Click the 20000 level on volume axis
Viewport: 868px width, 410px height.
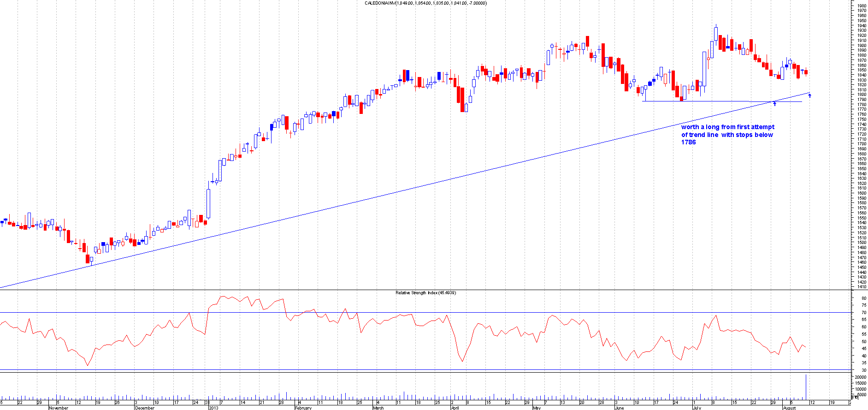pyautogui.click(x=860, y=377)
